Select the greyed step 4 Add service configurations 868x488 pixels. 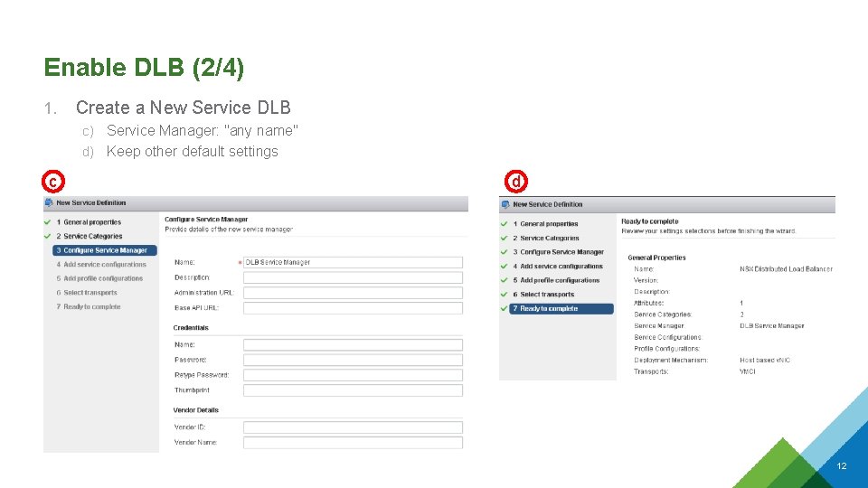[101, 265]
